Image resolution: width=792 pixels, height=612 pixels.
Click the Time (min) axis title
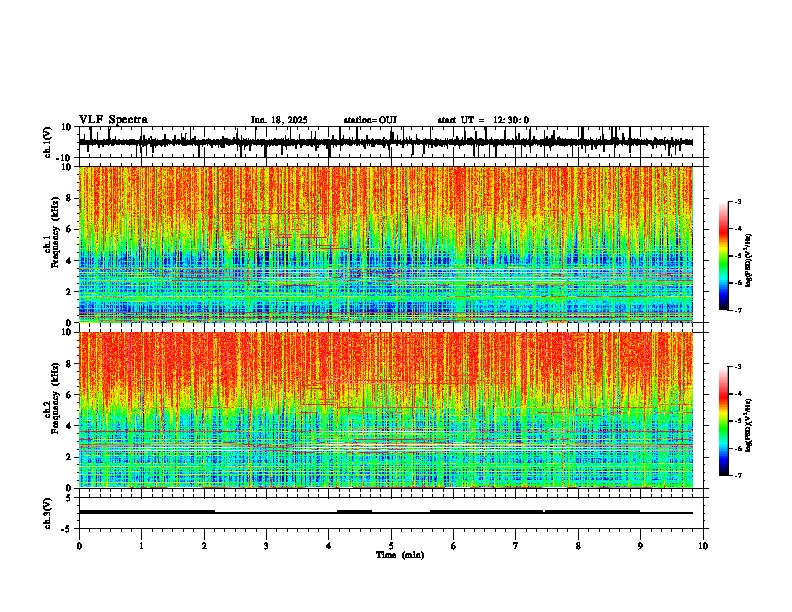pyautogui.click(x=400, y=555)
